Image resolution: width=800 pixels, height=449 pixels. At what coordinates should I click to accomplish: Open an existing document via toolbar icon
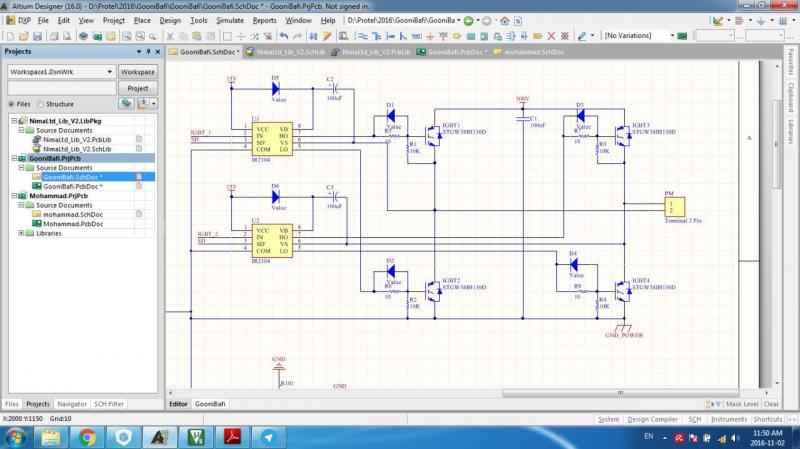click(23, 36)
